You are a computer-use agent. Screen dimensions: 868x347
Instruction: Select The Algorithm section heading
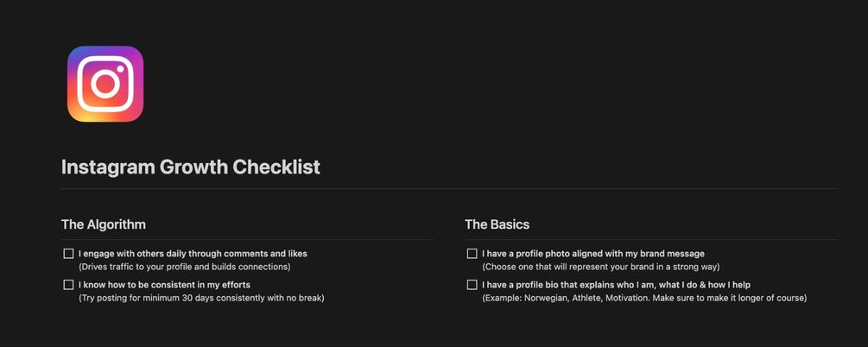coord(103,224)
